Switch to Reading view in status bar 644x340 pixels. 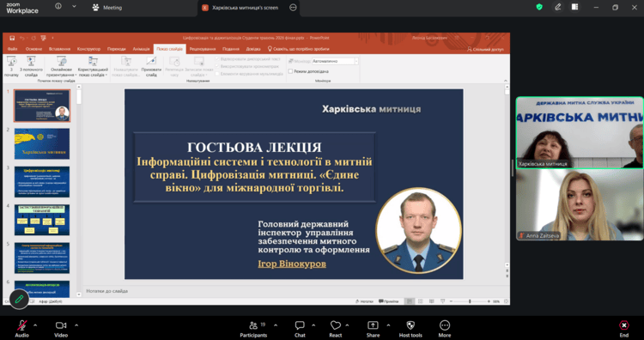point(431,301)
